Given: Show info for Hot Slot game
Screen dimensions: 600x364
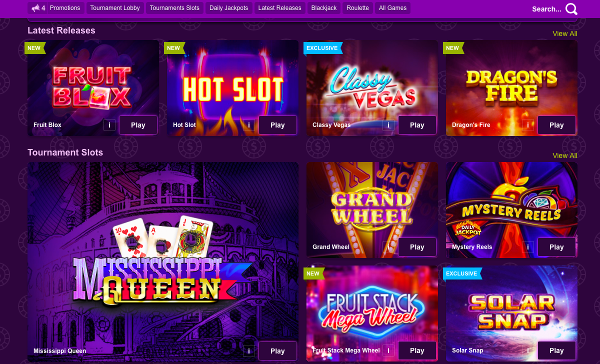Looking at the screenshot, I should click(249, 125).
